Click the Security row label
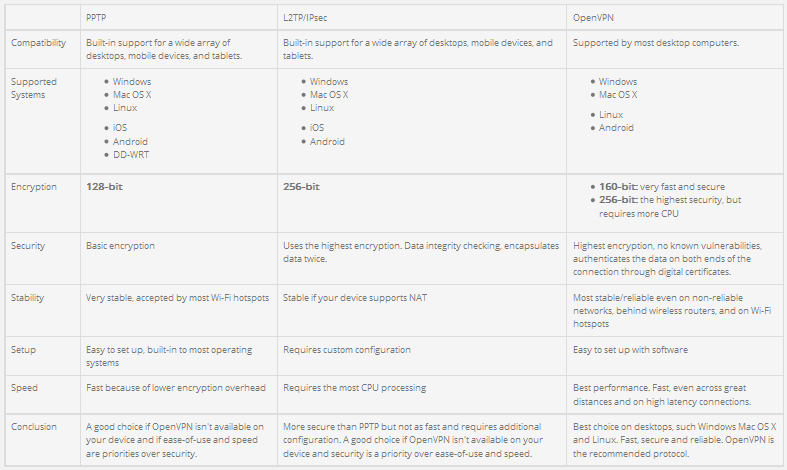Image resolution: width=787 pixels, height=470 pixels. (x=28, y=246)
